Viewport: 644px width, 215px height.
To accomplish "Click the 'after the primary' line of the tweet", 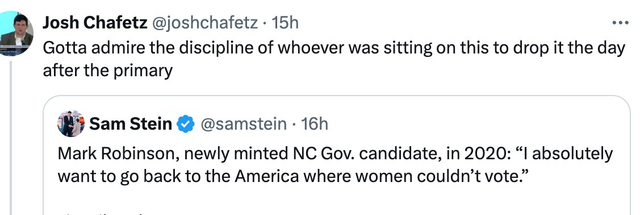I will pos(107,71).
